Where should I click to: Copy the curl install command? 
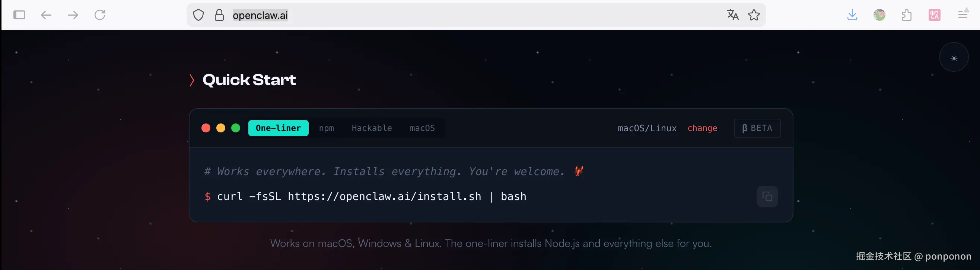(767, 196)
